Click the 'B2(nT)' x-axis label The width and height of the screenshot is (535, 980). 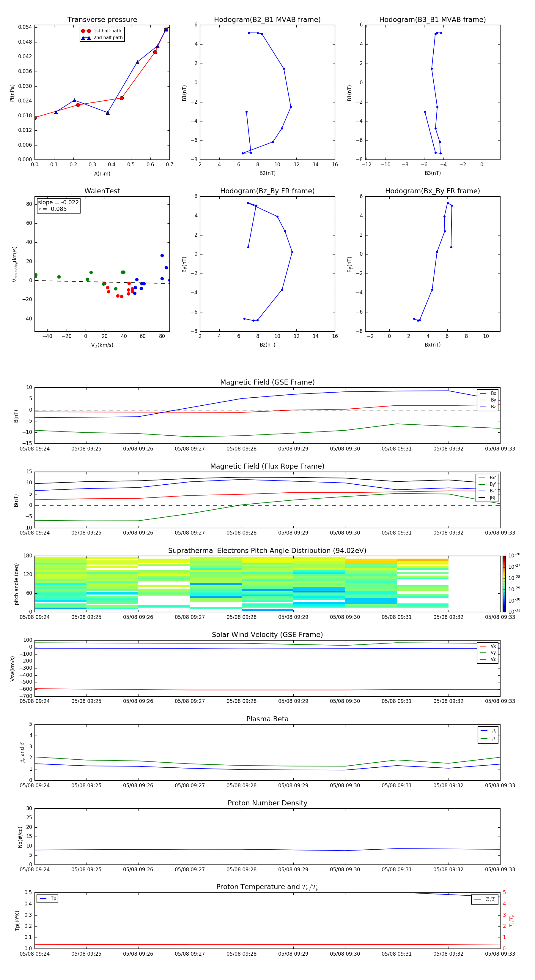click(x=267, y=173)
